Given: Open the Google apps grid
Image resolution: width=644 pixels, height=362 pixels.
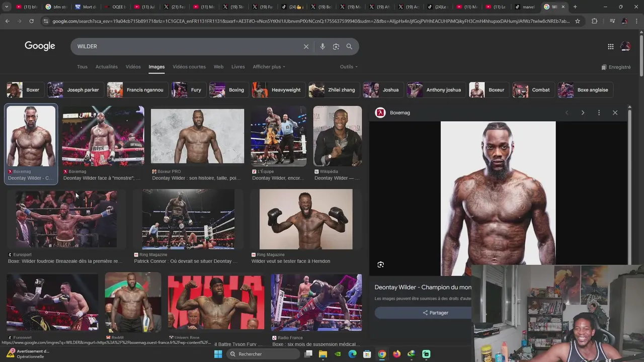Looking at the screenshot, I should click(x=610, y=46).
